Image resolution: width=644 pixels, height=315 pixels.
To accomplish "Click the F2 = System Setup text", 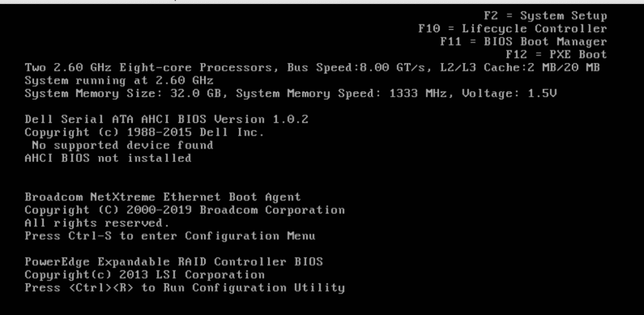I will [x=545, y=16].
